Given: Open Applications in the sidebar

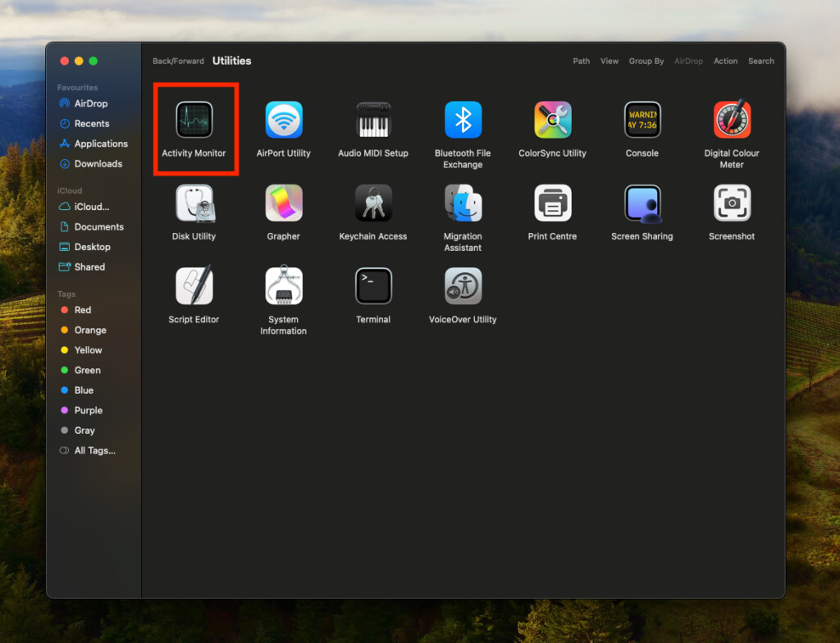Looking at the screenshot, I should click(100, 144).
